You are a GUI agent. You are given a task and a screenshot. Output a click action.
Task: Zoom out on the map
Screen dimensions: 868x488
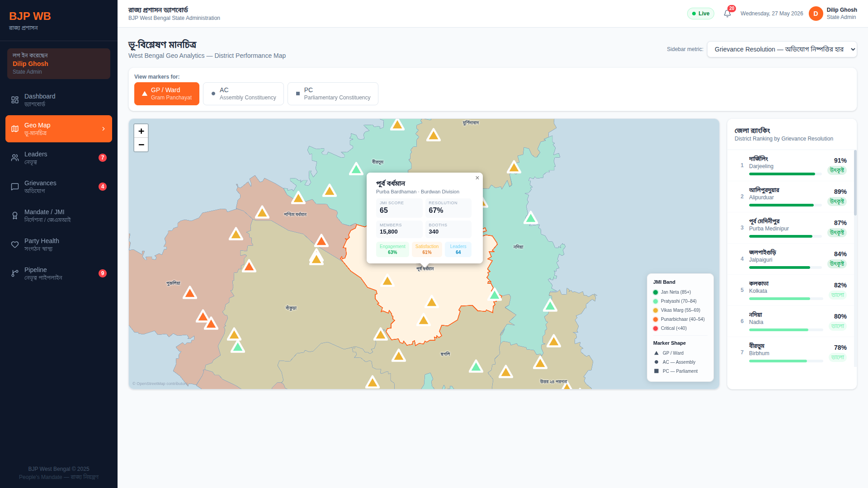pyautogui.click(x=141, y=145)
